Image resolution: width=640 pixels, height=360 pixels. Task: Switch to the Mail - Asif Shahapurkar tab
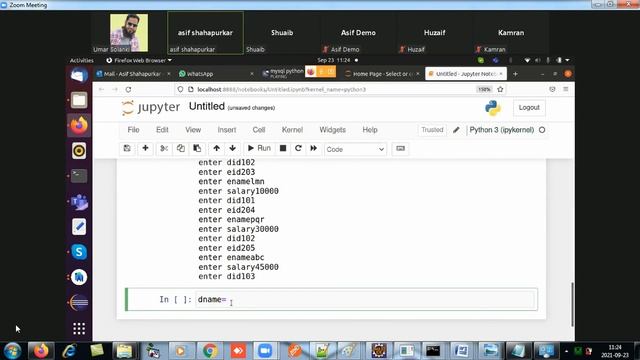coord(133,74)
